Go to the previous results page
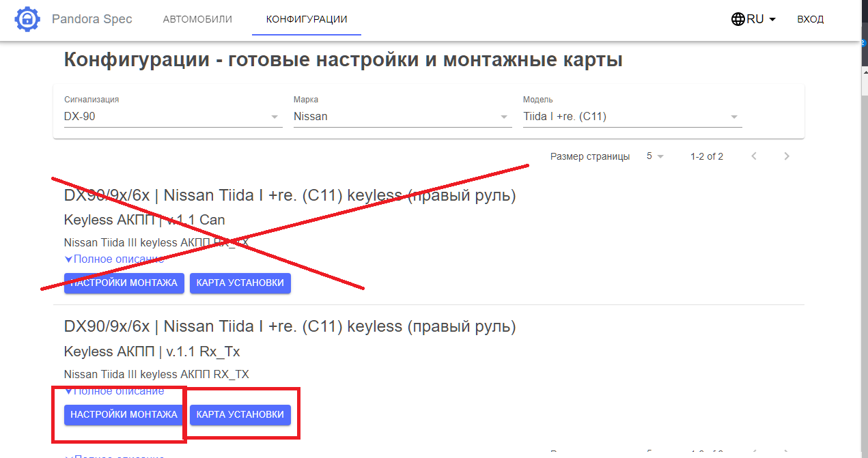 point(754,156)
